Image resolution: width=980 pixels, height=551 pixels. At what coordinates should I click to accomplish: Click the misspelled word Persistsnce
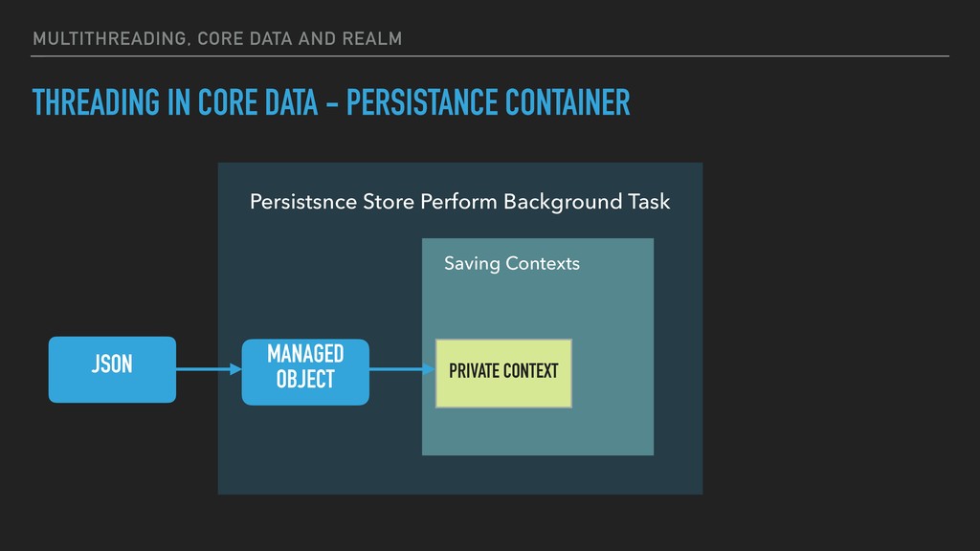303,202
